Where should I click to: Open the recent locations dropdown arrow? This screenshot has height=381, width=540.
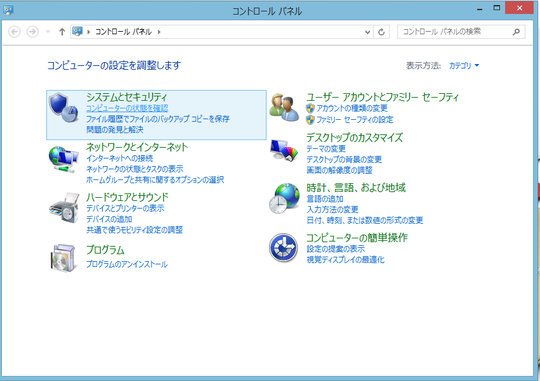point(48,32)
